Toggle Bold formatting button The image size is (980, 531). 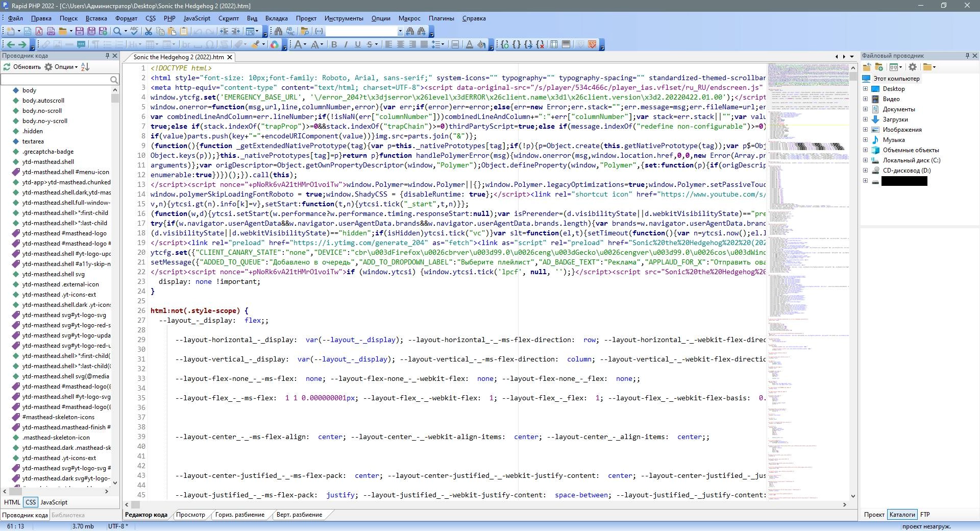click(334, 44)
